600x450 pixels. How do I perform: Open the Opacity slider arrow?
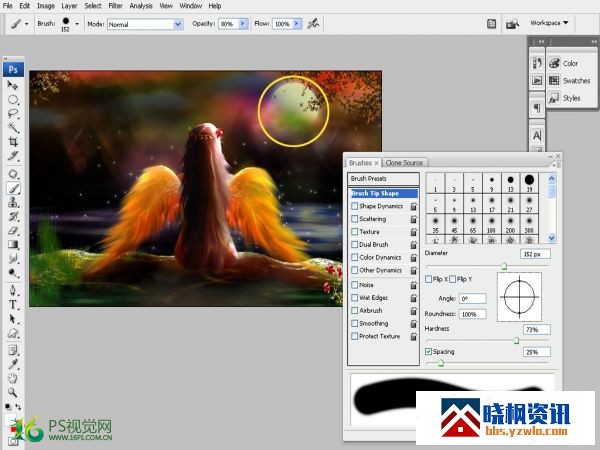(x=243, y=24)
